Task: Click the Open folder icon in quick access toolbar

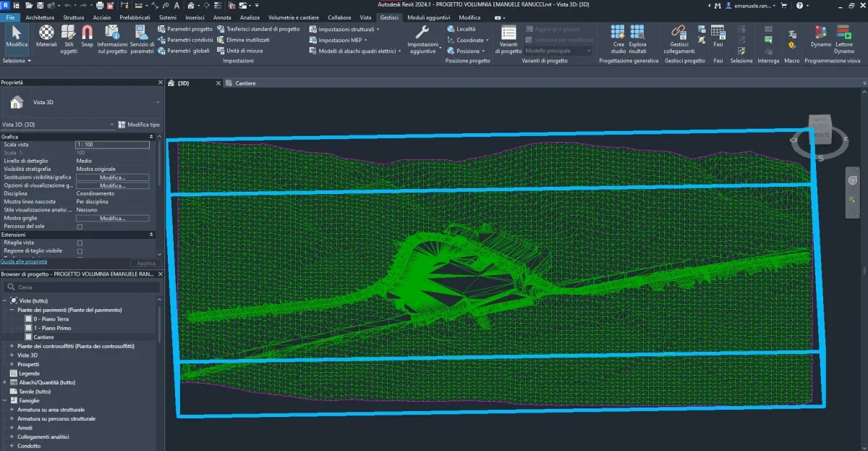Action: tap(30, 5)
